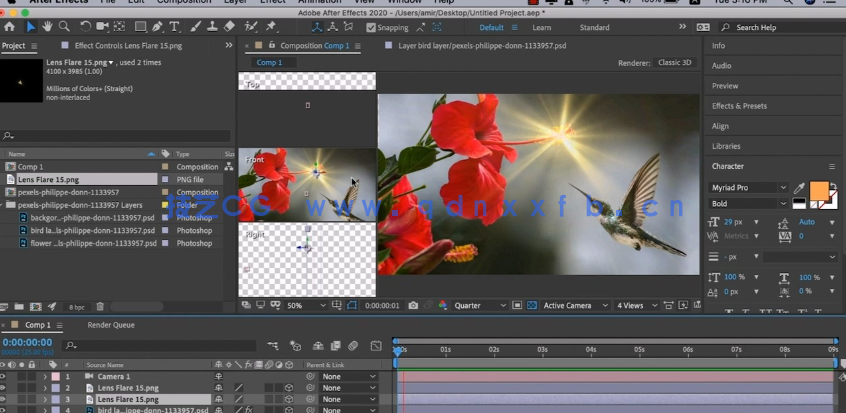Open the Render Queue tab
This screenshot has height=413, width=846.
111,325
